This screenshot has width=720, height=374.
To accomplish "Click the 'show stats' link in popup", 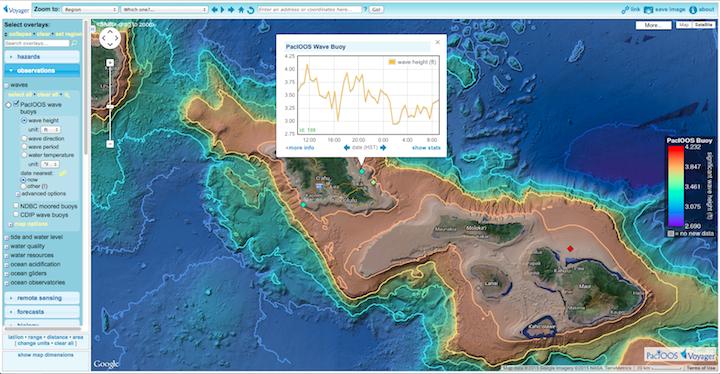I will (427, 147).
